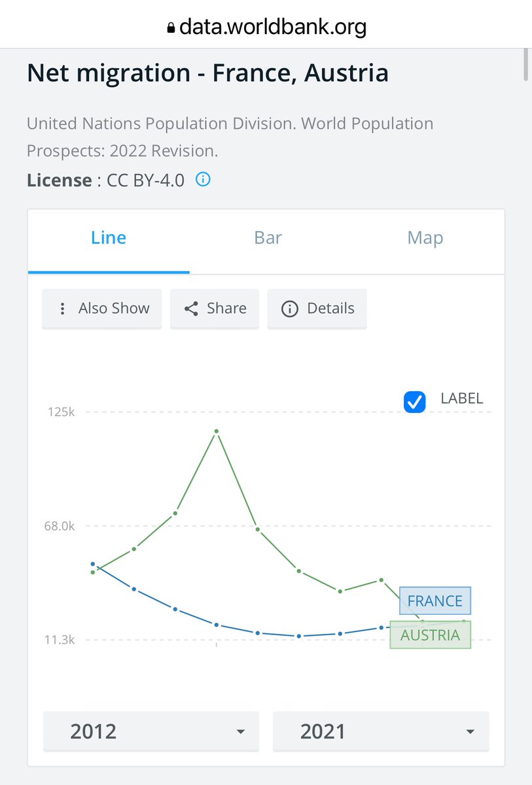Click the Net migration - France, Austria title
This screenshot has height=785, width=532.
[207, 72]
